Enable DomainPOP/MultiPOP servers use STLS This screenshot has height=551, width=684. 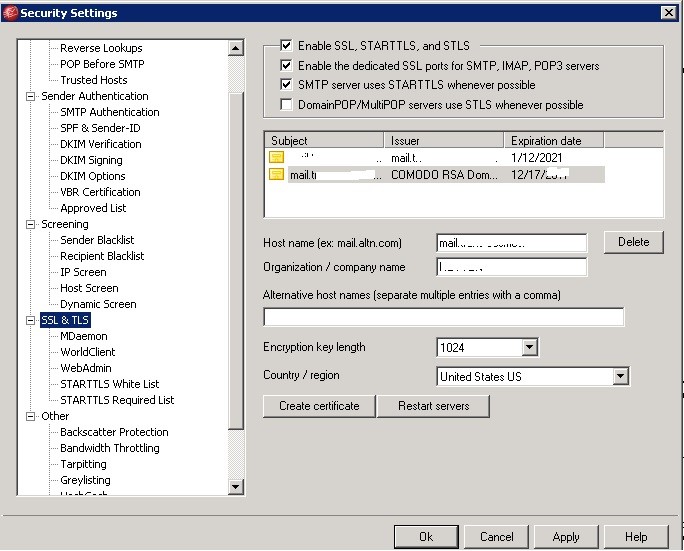pos(287,105)
